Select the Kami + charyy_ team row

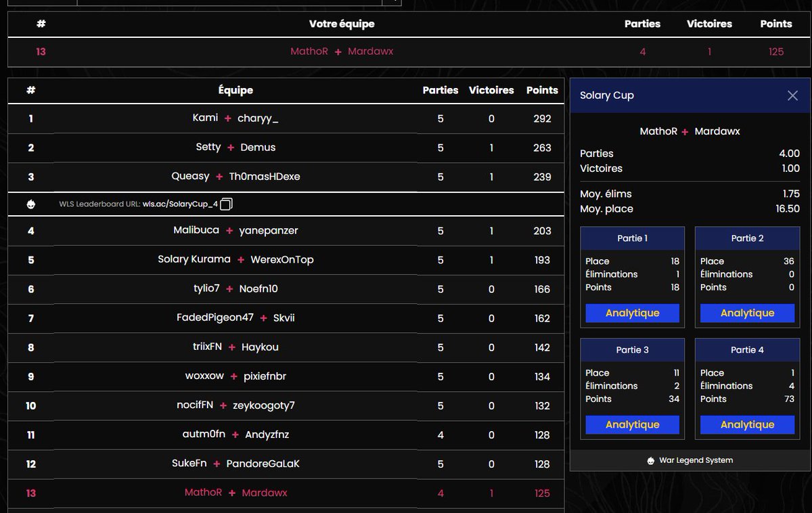[x=286, y=118]
